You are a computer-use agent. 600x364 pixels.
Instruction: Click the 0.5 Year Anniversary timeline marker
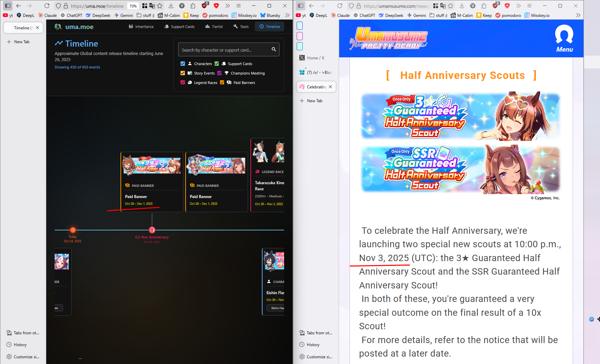(152, 230)
